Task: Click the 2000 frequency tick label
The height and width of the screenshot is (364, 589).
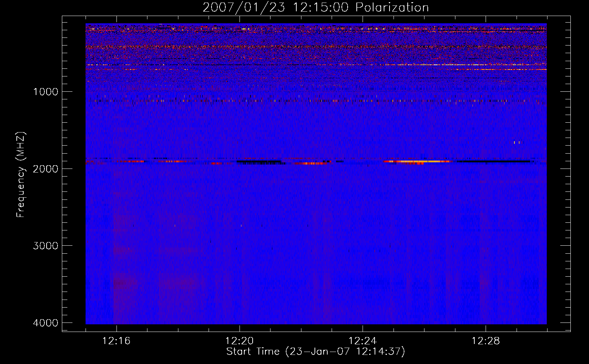Action: (46, 169)
